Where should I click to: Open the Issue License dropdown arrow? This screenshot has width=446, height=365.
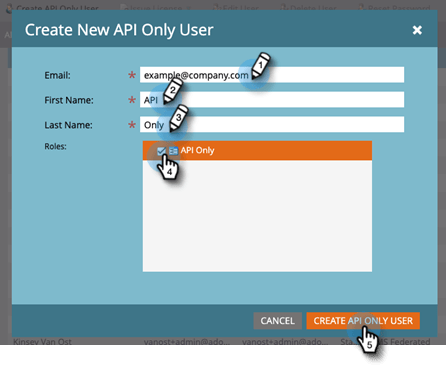coord(188,8)
